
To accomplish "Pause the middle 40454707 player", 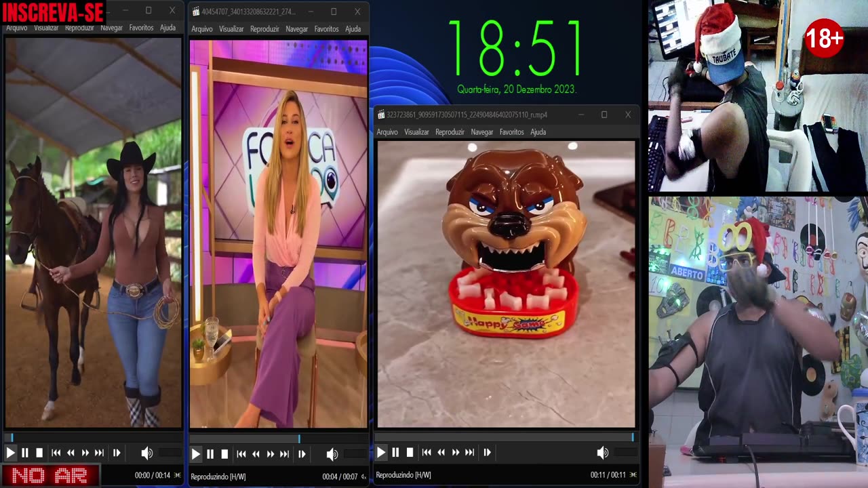I will pyautogui.click(x=210, y=454).
